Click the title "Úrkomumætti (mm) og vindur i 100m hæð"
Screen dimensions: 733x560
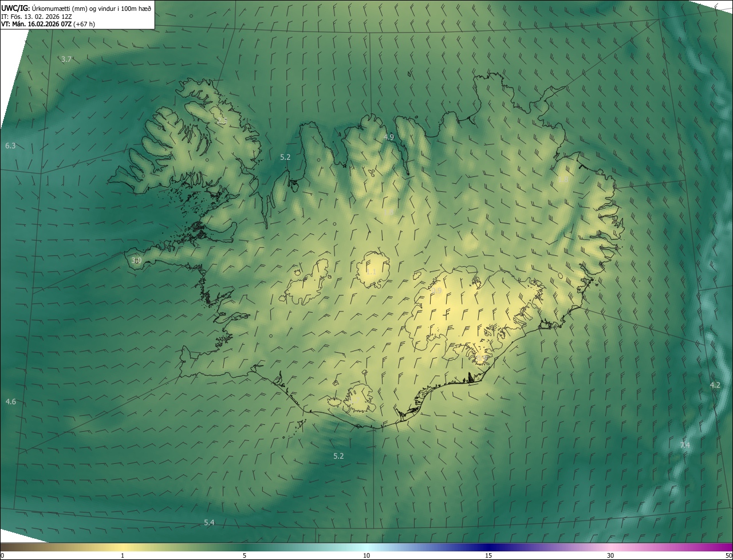coord(92,8)
